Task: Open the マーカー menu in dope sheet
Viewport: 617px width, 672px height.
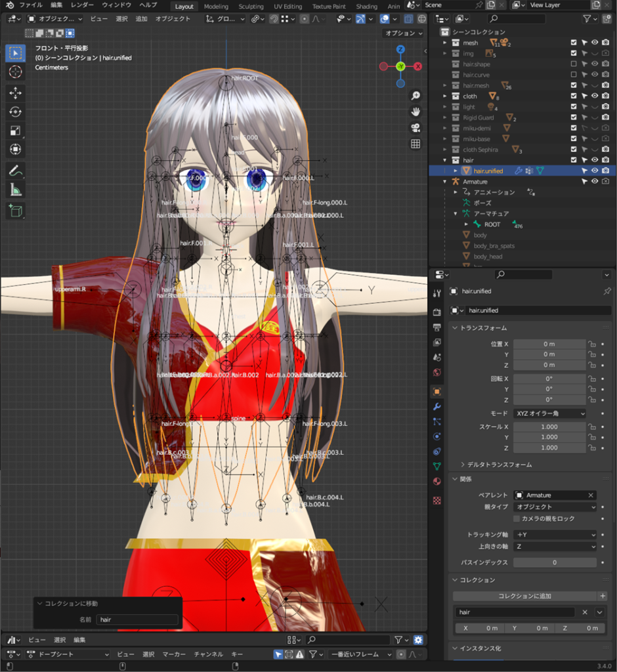Action: 174,654
